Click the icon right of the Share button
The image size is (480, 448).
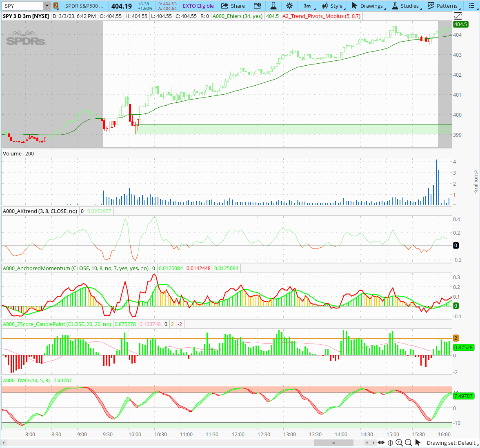[x=257, y=6]
